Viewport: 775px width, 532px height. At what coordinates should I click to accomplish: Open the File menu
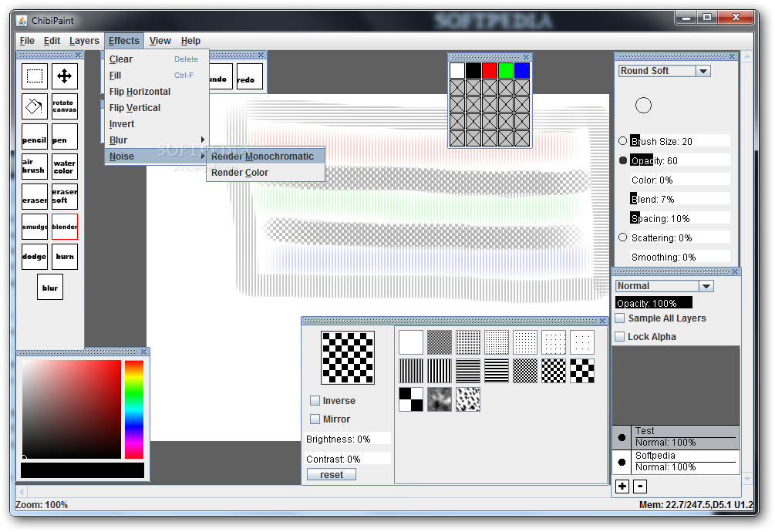(x=27, y=41)
